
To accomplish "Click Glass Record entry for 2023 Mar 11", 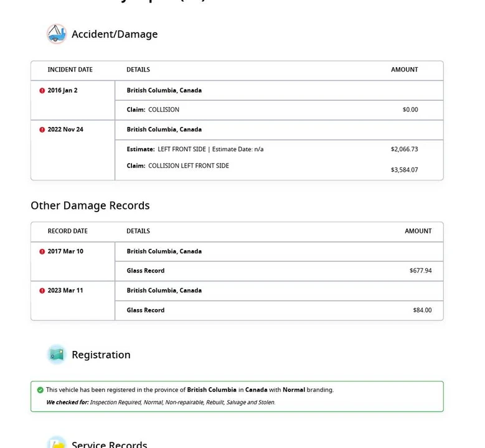I will pos(146,310).
